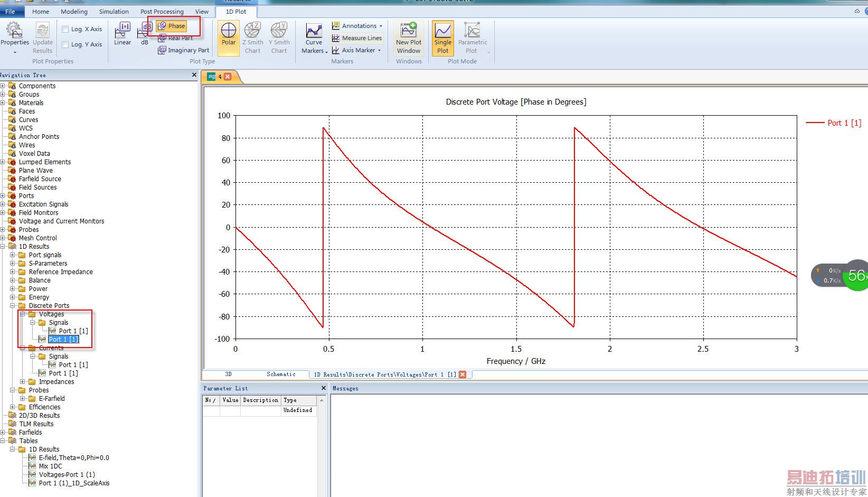Open Voltages-Port 1 (1) table result
Screen dimensions: 868x497
67,475
